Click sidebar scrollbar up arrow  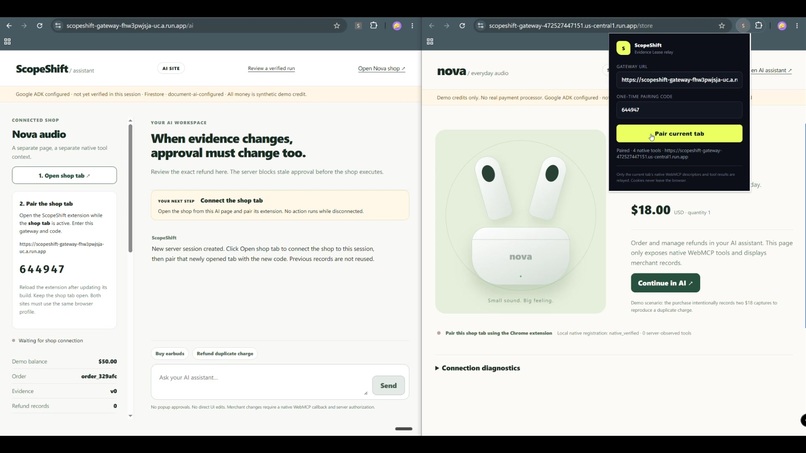click(130, 120)
